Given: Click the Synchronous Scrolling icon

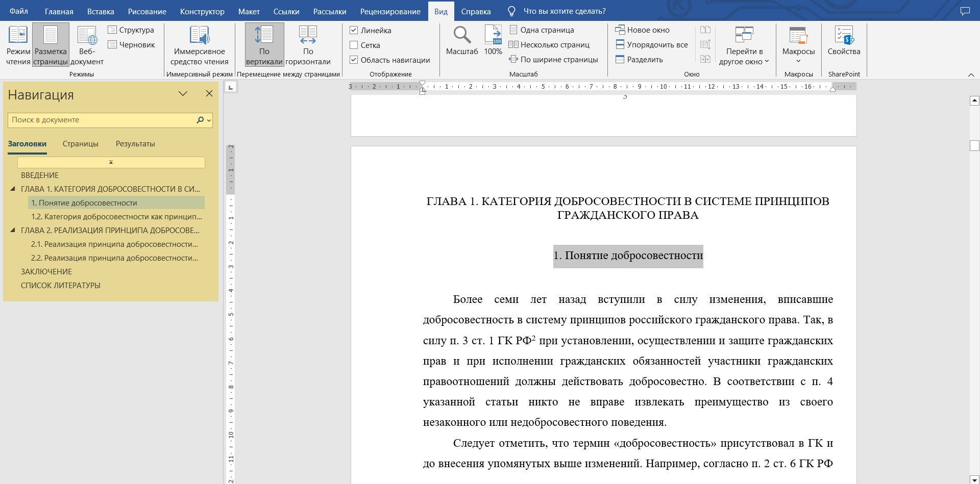Looking at the screenshot, I should click(x=705, y=45).
